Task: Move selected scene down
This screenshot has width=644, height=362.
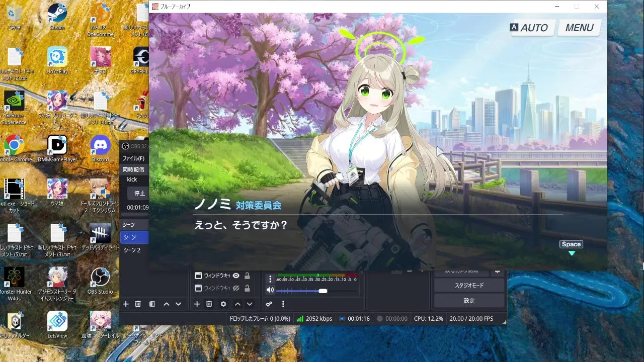Action: point(178,304)
